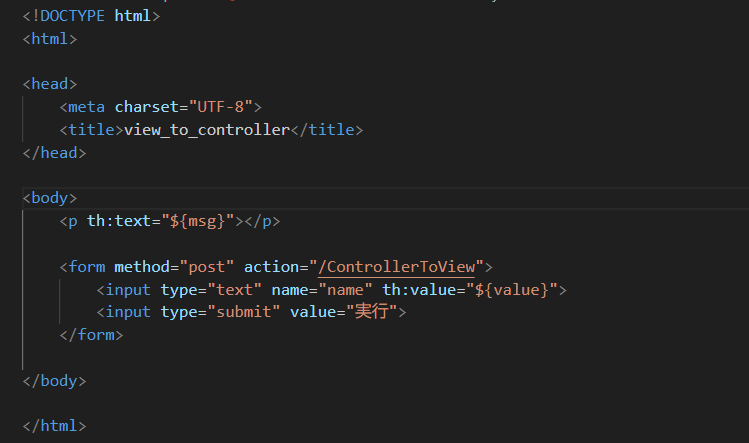Click the charset attribute name

coord(147,107)
